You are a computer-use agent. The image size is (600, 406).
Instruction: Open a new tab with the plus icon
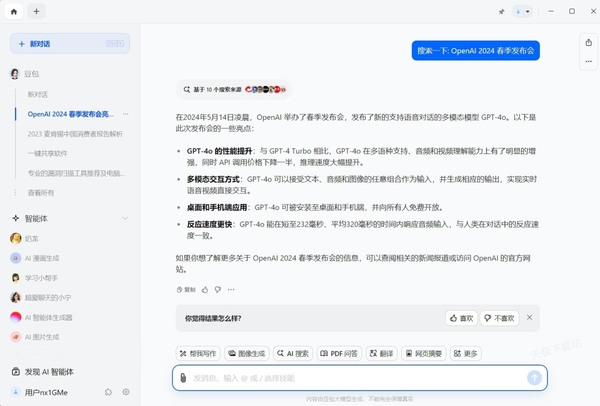(x=37, y=12)
